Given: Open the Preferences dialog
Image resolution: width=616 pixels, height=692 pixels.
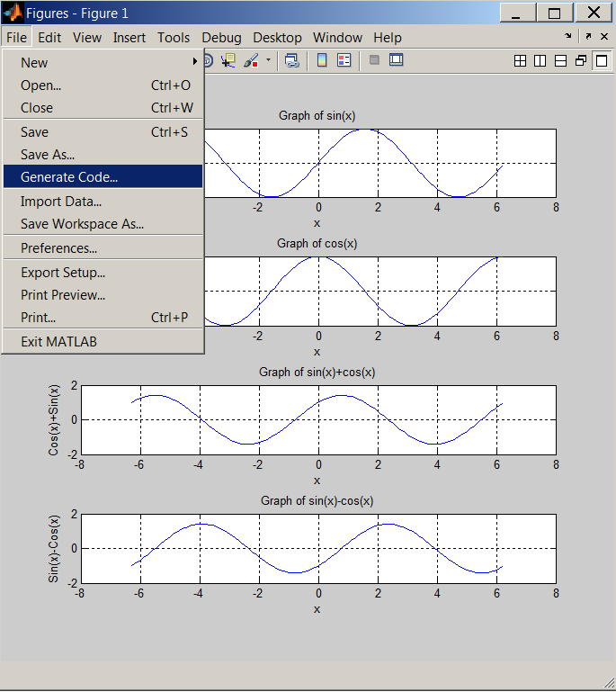Looking at the screenshot, I should pos(58,248).
